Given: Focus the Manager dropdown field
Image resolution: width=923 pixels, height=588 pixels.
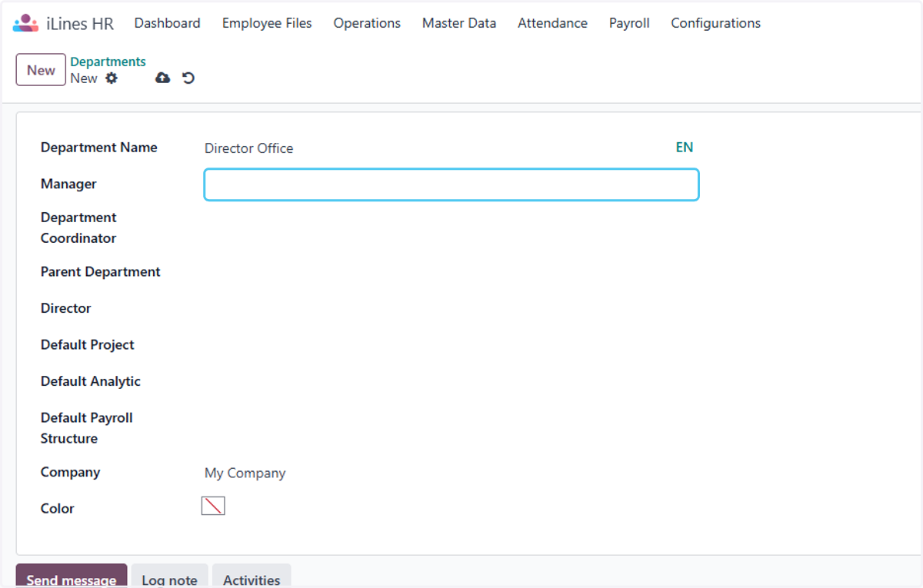Looking at the screenshot, I should coord(452,184).
